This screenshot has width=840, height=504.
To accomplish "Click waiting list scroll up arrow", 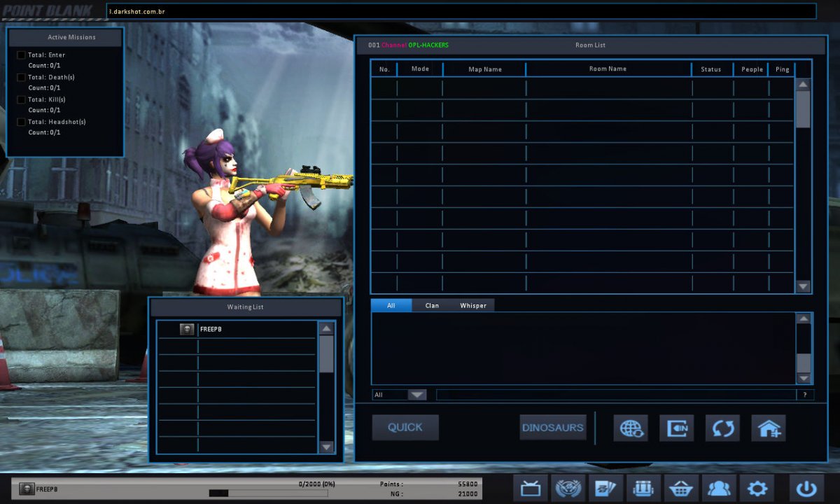I will pyautogui.click(x=326, y=328).
